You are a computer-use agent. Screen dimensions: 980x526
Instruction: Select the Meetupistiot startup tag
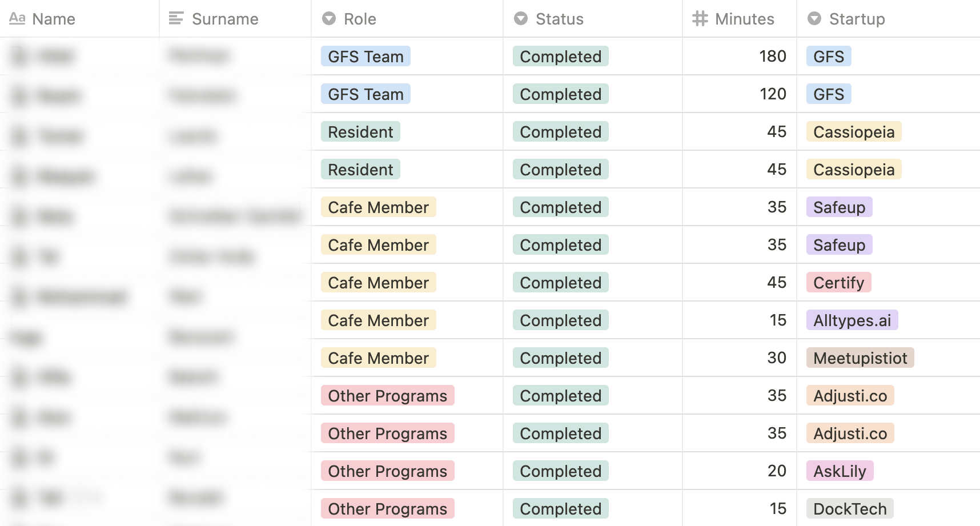click(x=860, y=358)
